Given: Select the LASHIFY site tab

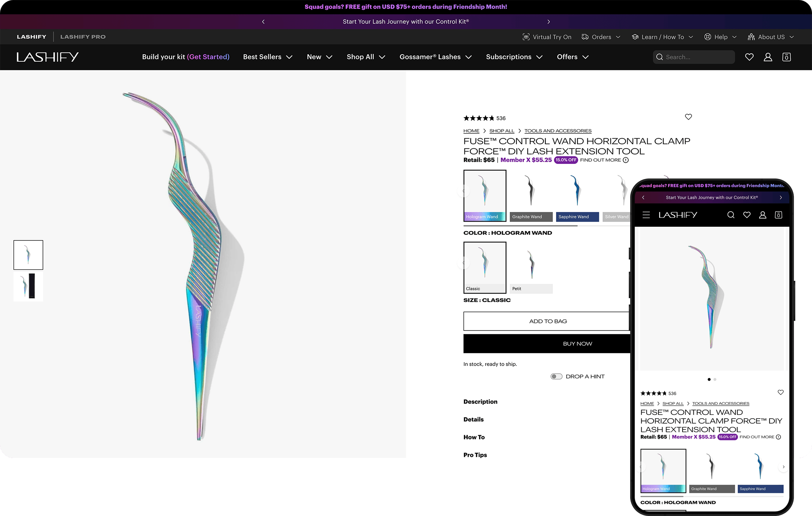Looking at the screenshot, I should [32, 37].
